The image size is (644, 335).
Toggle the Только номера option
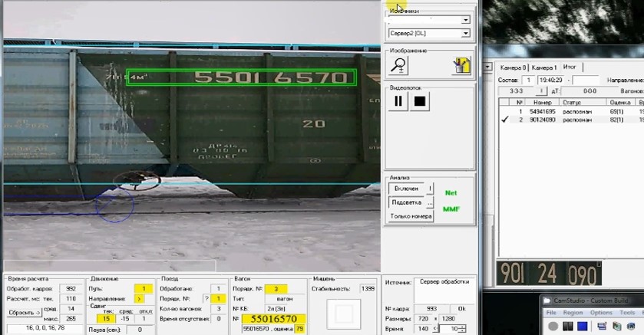[x=411, y=217]
